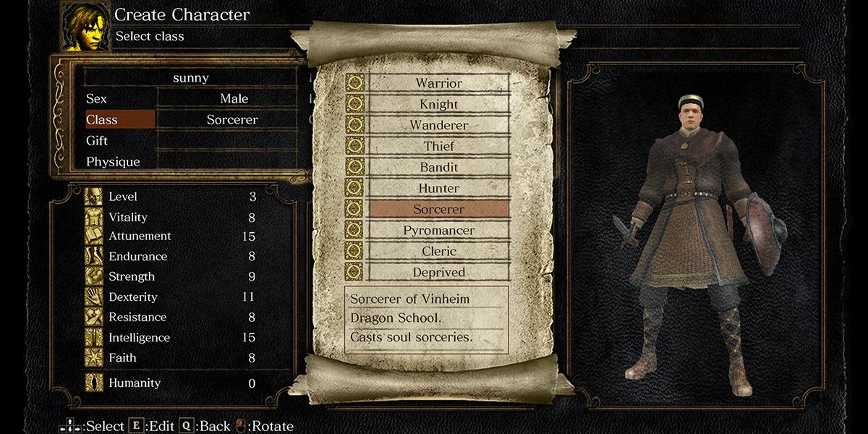
Task: Select the Knight class
Action: [x=439, y=104]
